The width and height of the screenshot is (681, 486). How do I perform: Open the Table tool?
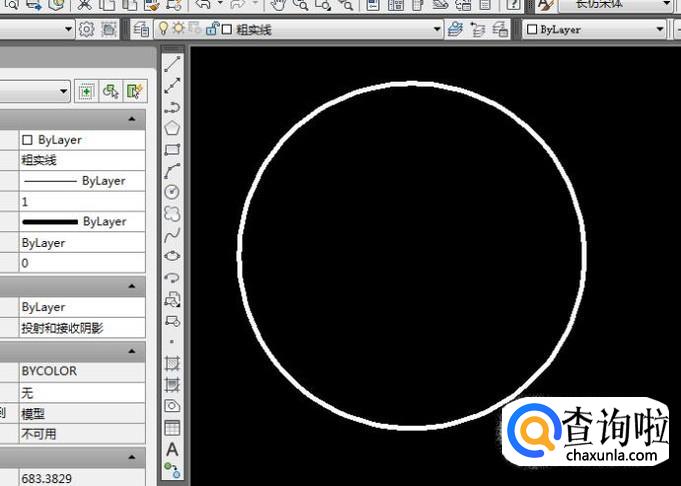(x=172, y=427)
